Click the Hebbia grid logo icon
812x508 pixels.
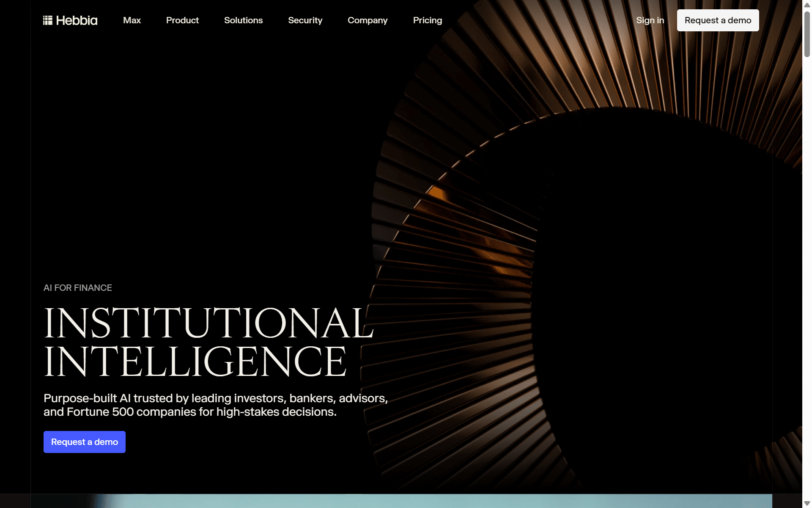click(x=48, y=20)
